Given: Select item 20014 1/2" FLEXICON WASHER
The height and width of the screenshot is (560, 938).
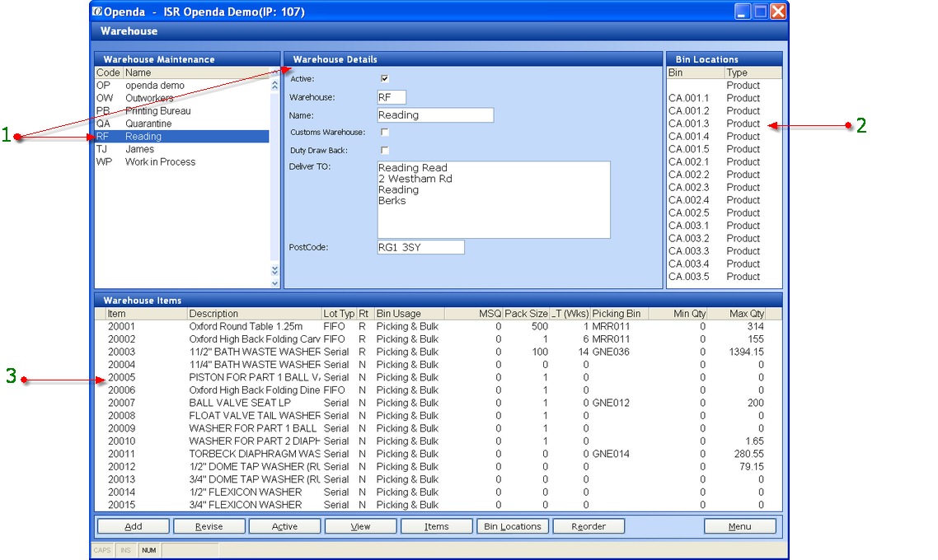Looking at the screenshot, I should (437, 492).
